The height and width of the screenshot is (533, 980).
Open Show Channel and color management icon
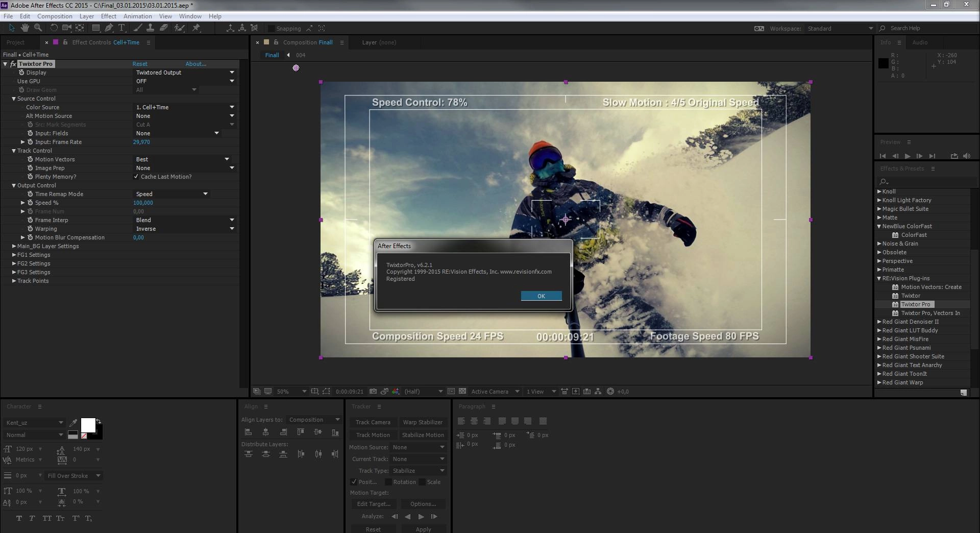coord(396,392)
